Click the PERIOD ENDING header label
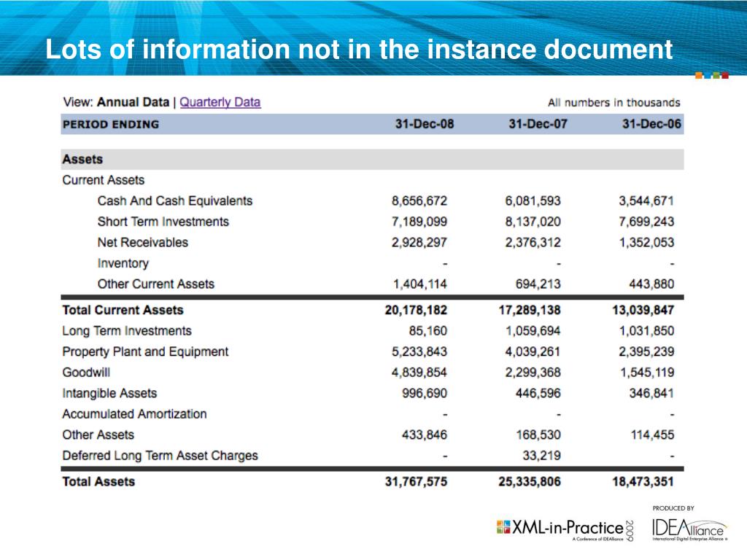The height and width of the screenshot is (560, 747). click(x=110, y=124)
